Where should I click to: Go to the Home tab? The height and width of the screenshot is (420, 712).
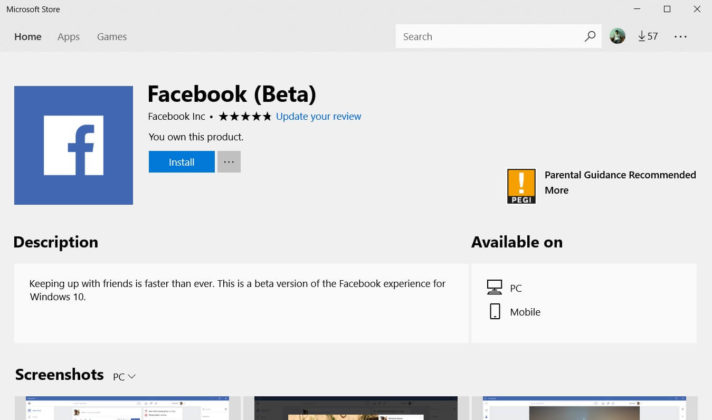[x=28, y=37]
